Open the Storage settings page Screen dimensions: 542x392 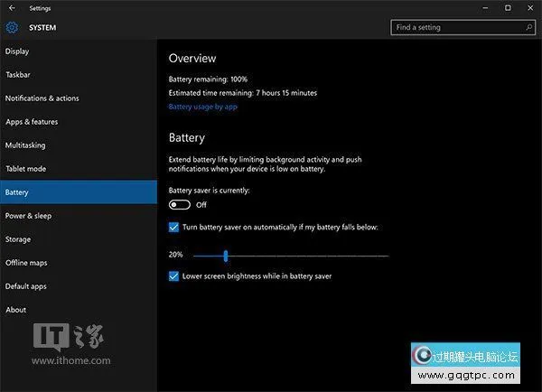pos(18,239)
